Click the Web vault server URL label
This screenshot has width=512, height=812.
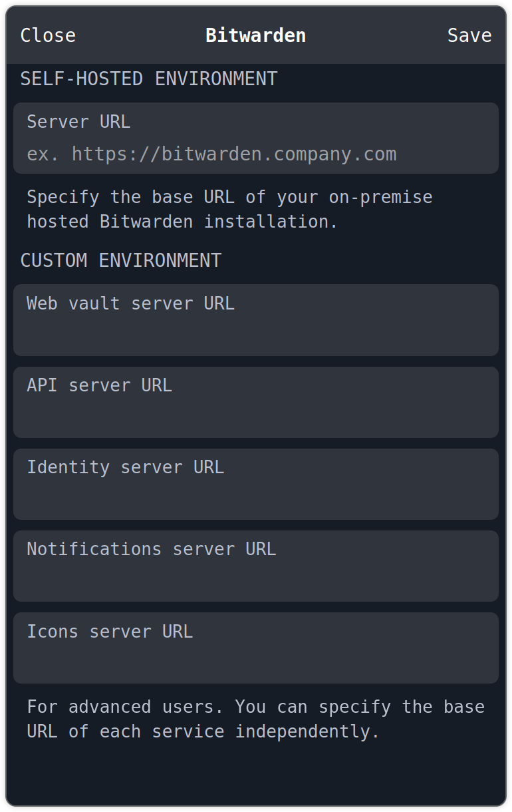[x=130, y=304]
